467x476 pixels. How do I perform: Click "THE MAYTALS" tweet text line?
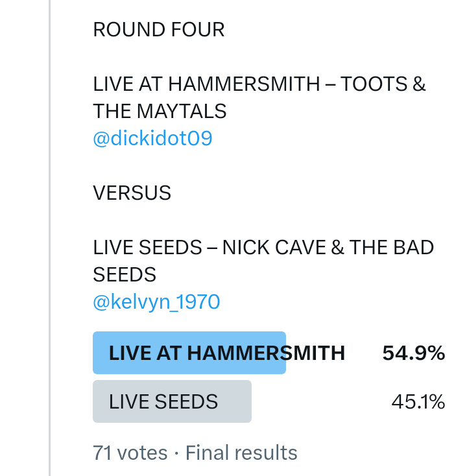point(160,112)
